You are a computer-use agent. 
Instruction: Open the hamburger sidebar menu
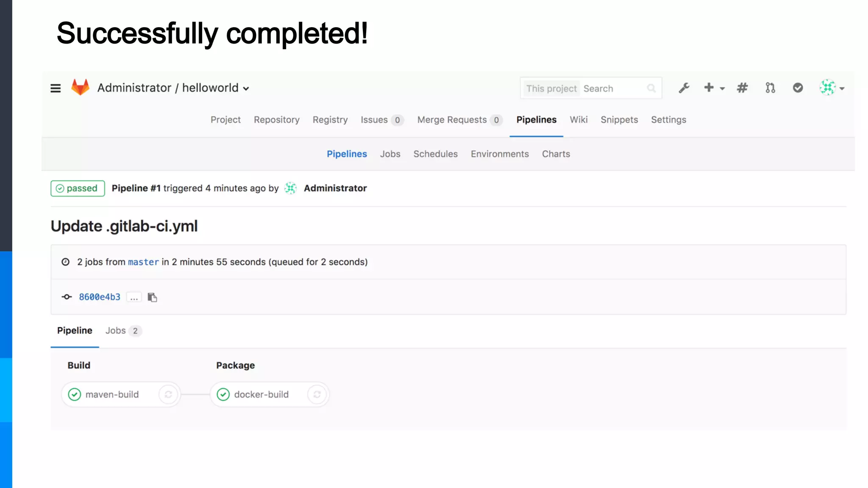(x=56, y=88)
